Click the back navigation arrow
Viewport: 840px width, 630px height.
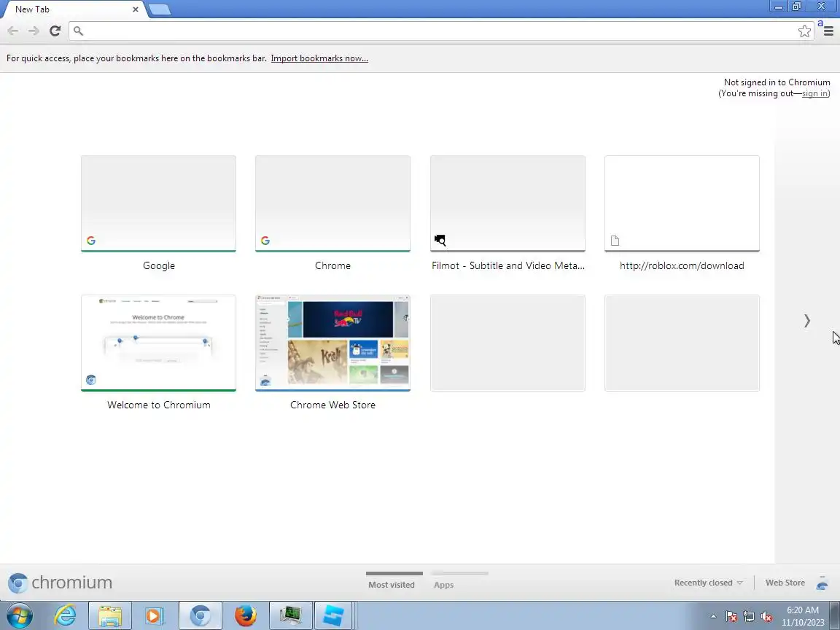coord(13,31)
